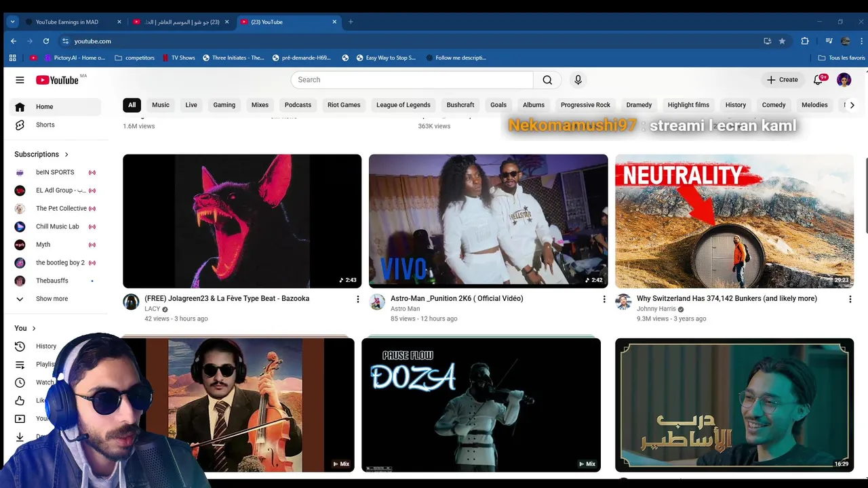Image resolution: width=868 pixels, height=488 pixels.
Task: Open Astro-Man Punition 2K6 thumbnail
Action: coord(488,221)
